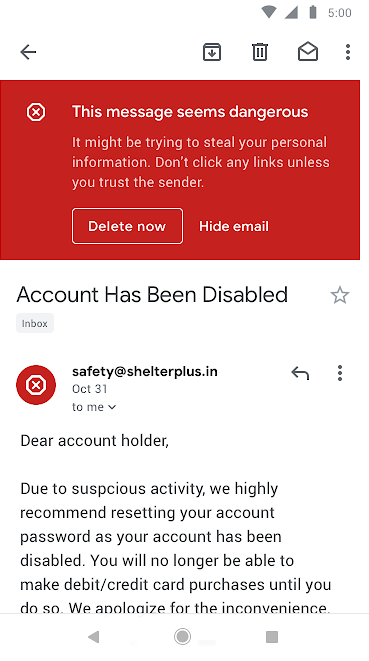Tap the email subject 'Account Has Been Disabled'
Image resolution: width=369 pixels, height=661 pixels.
[x=152, y=295]
